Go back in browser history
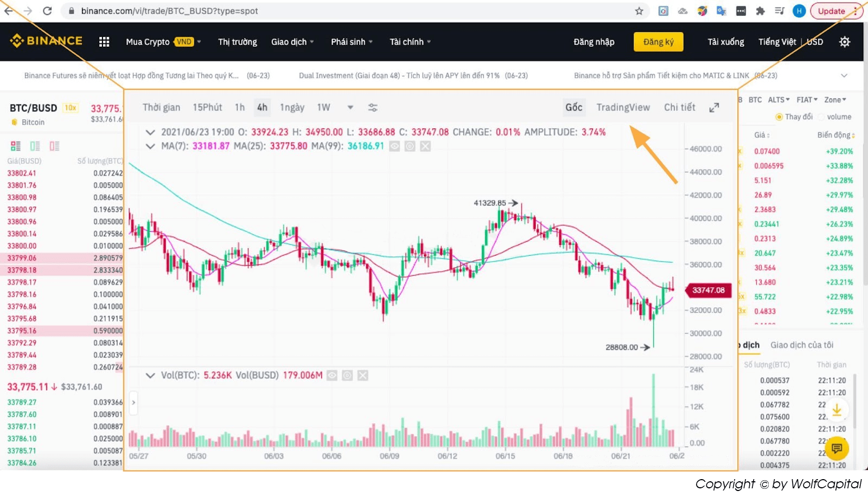Image resolution: width=868 pixels, height=497 pixels. click(8, 11)
